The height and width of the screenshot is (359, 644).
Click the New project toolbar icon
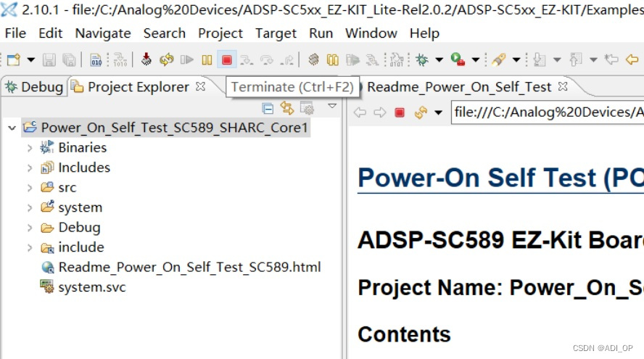pyautogui.click(x=13, y=60)
